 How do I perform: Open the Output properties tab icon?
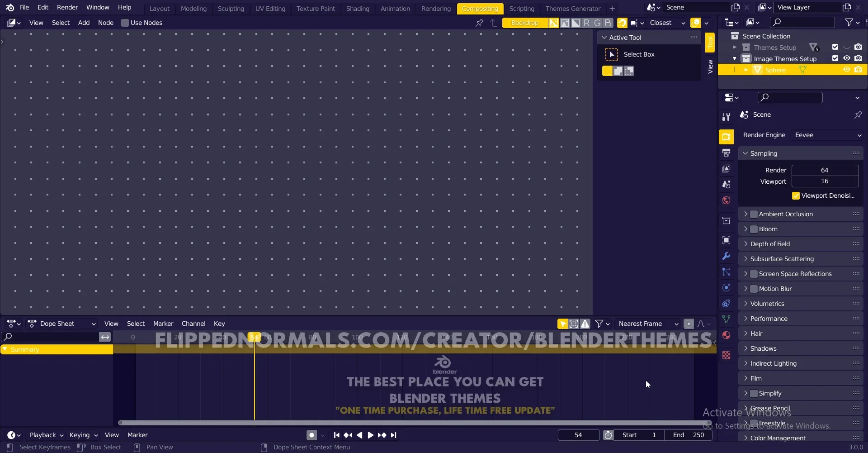(726, 153)
